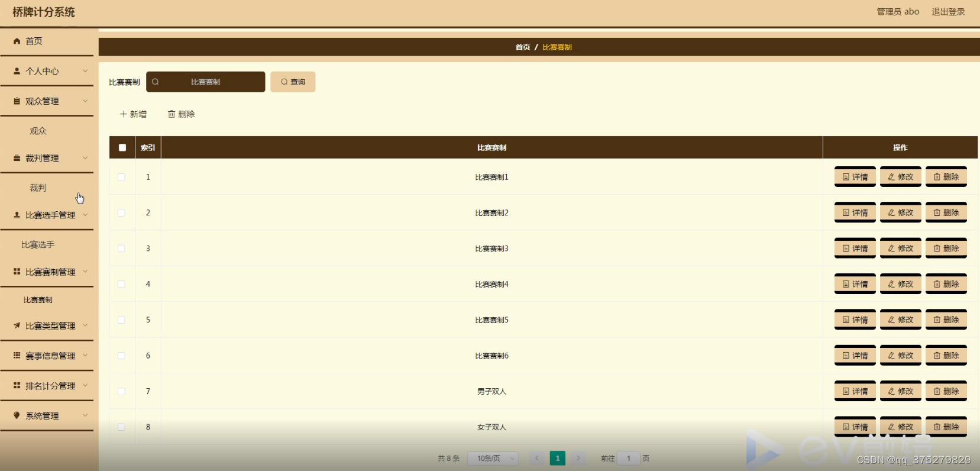
Task: Click the trash icon in row 比赛赛制3
Action: pyautogui.click(x=937, y=249)
